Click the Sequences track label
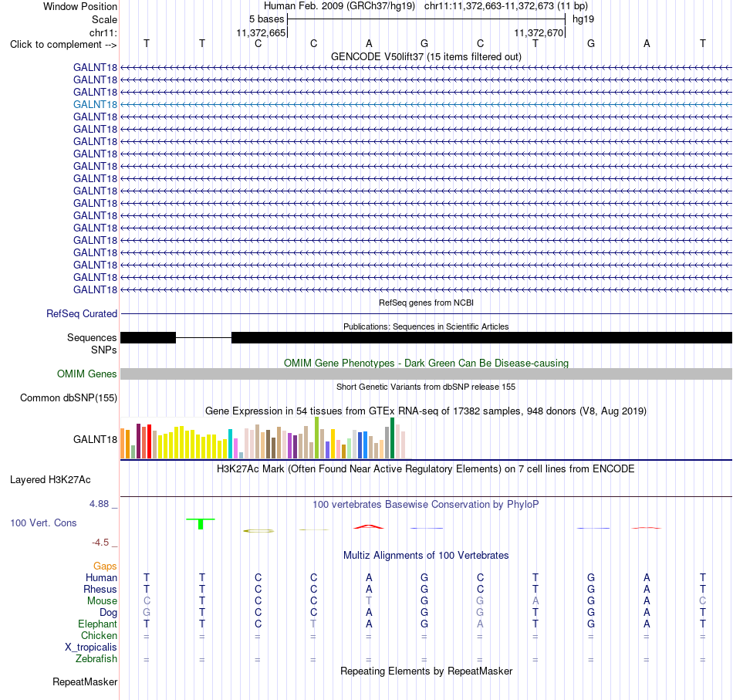Image resolution: width=733 pixels, height=700 pixels. tap(92, 337)
